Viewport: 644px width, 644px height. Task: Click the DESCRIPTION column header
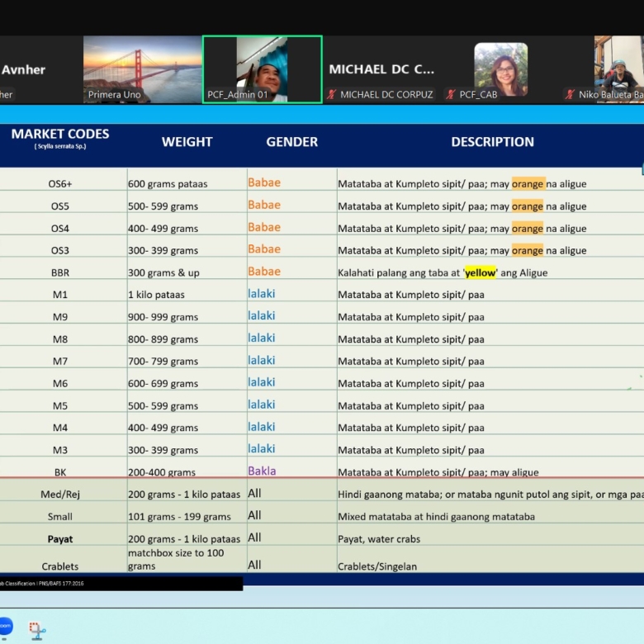492,142
